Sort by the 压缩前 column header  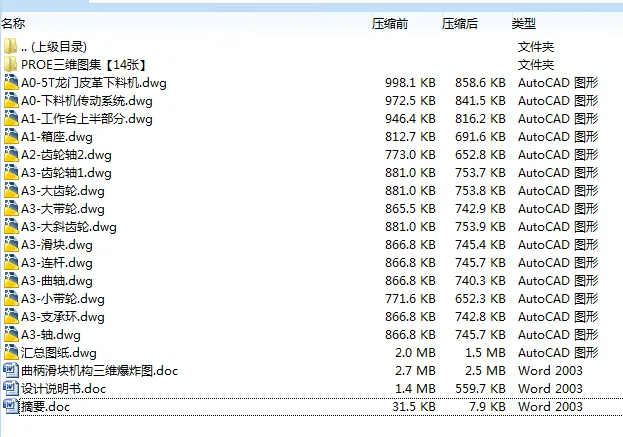(x=390, y=24)
